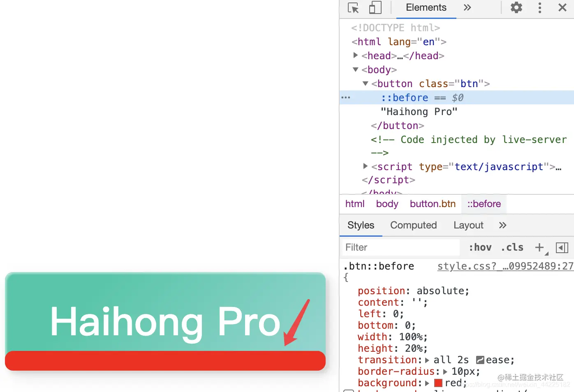Select the live-server comment node
Viewport: 574px width, 392px height.
468,146
